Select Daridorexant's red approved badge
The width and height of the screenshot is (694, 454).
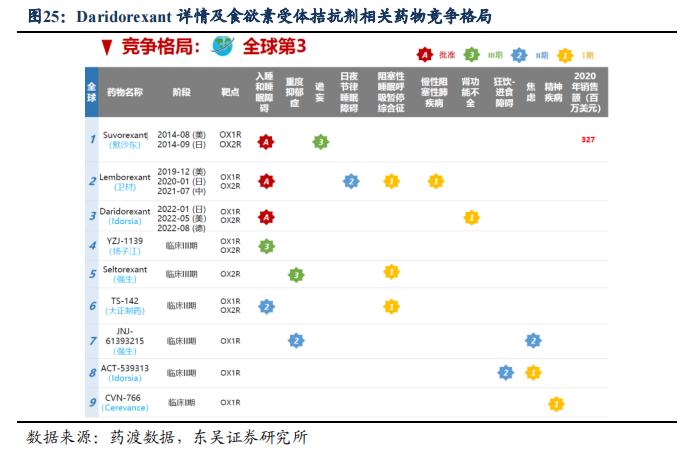[266, 217]
